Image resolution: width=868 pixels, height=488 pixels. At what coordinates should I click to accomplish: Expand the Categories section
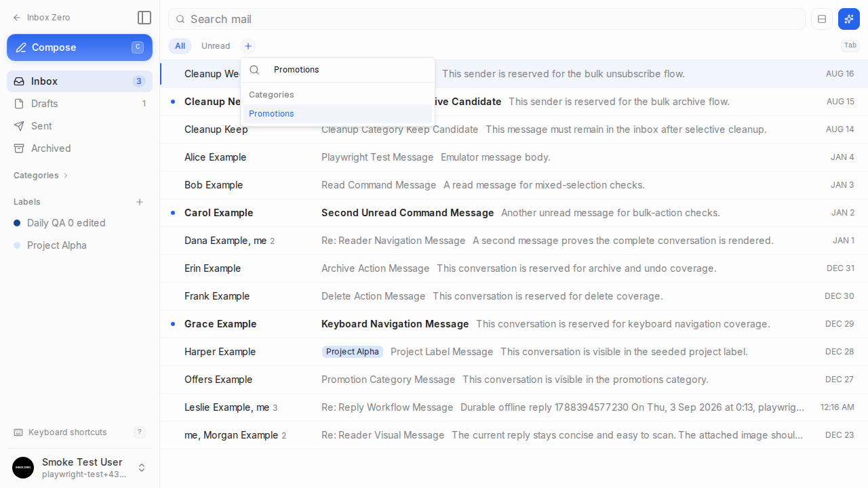point(41,176)
